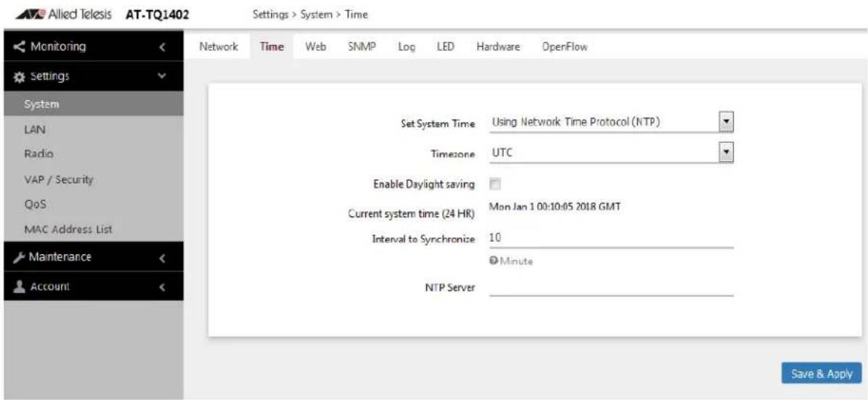Switch to the Network tab

pyautogui.click(x=218, y=47)
